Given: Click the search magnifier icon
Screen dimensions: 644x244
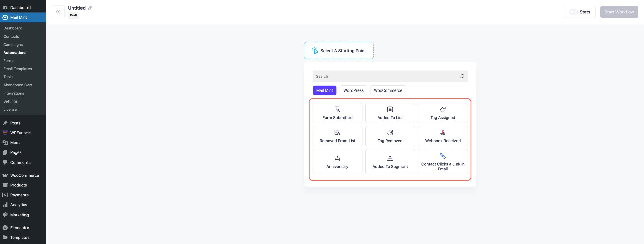Looking at the screenshot, I should [x=462, y=76].
